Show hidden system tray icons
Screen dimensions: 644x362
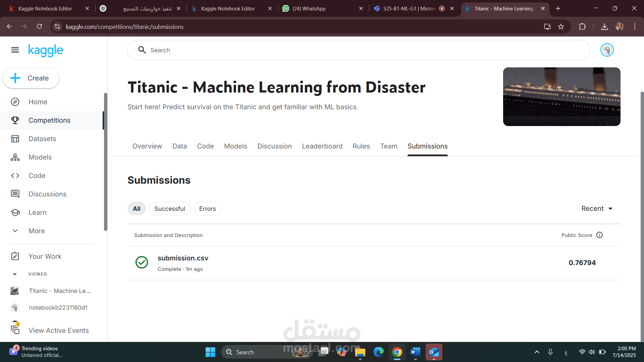(x=537, y=352)
